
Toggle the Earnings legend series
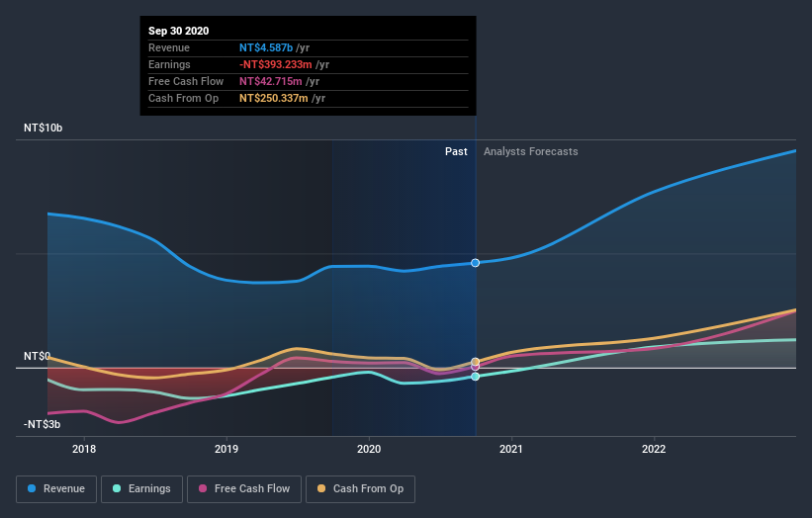coord(141,489)
